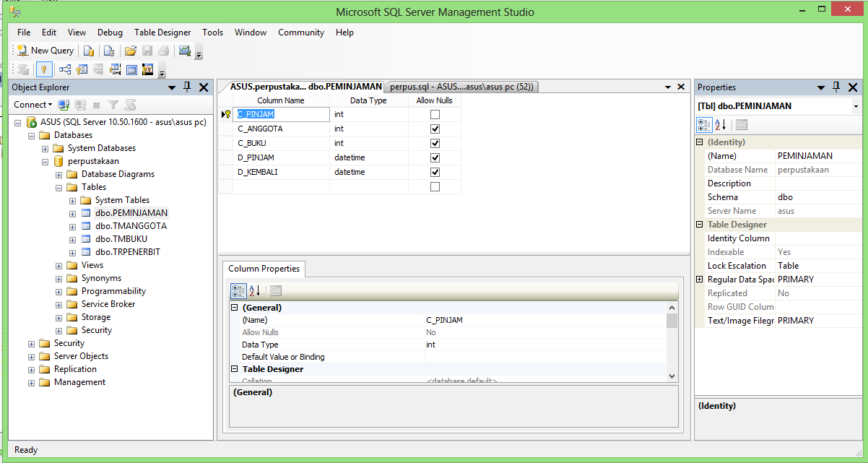
Task: Expand Regular Data Space in Properties panel
Action: click(x=699, y=279)
